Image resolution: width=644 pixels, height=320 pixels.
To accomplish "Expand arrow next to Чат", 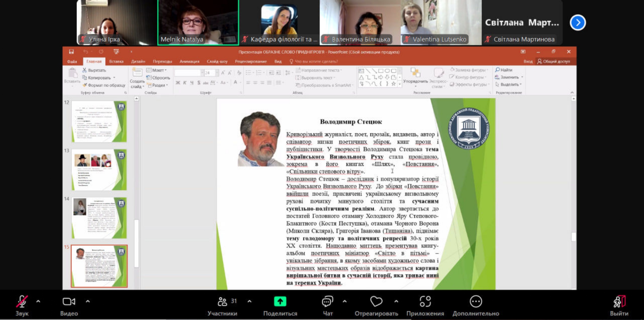I will (345, 302).
